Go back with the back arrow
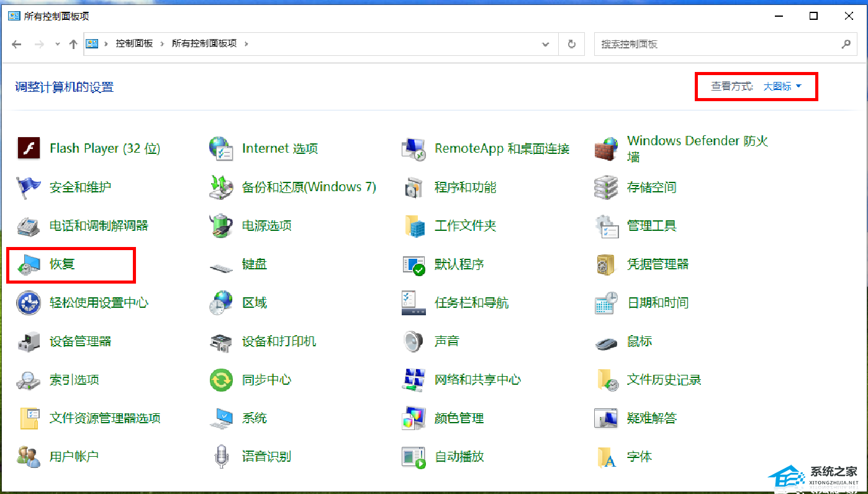This screenshot has height=494, width=868. click(17, 44)
